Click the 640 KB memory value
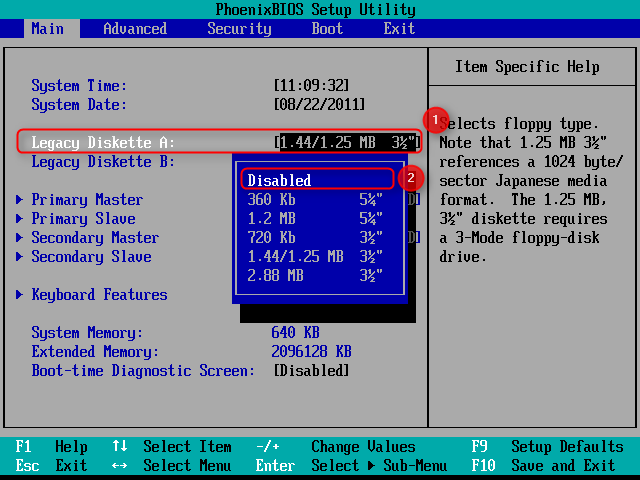 [296, 333]
